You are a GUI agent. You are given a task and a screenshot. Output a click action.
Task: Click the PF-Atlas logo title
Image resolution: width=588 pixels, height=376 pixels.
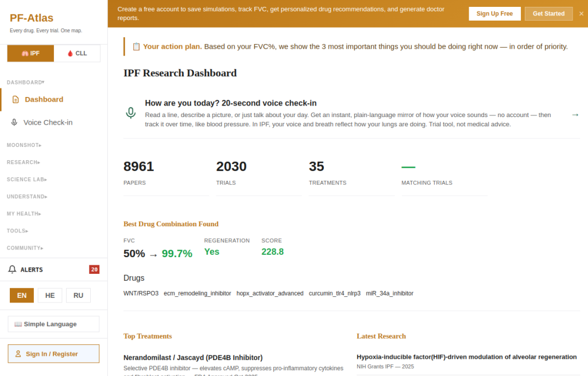32,18
